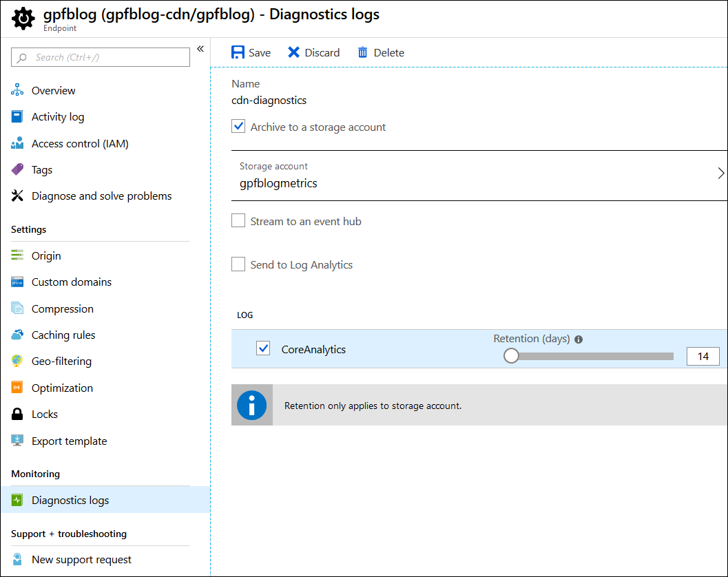
Task: Collapse the left navigation menu
Action: tap(200, 49)
